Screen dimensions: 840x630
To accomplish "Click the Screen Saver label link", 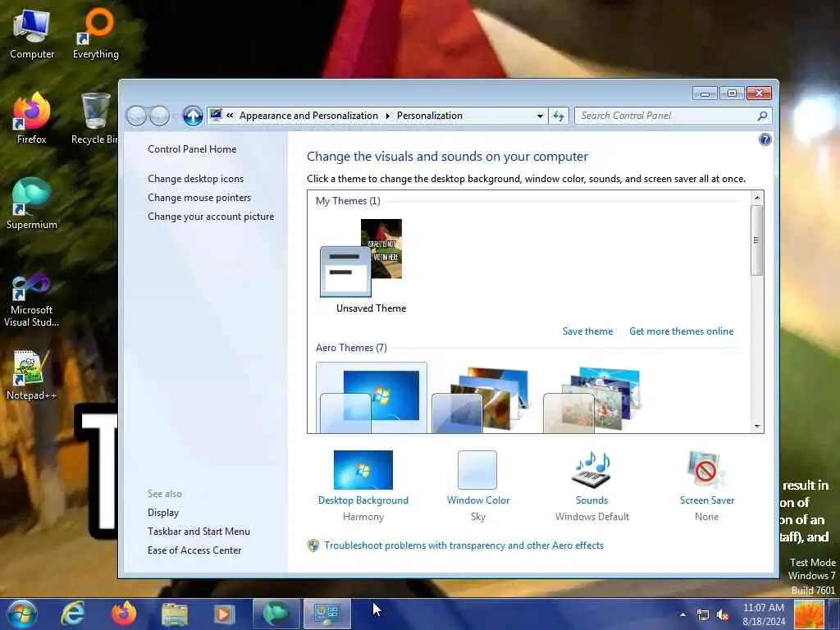I will click(706, 500).
